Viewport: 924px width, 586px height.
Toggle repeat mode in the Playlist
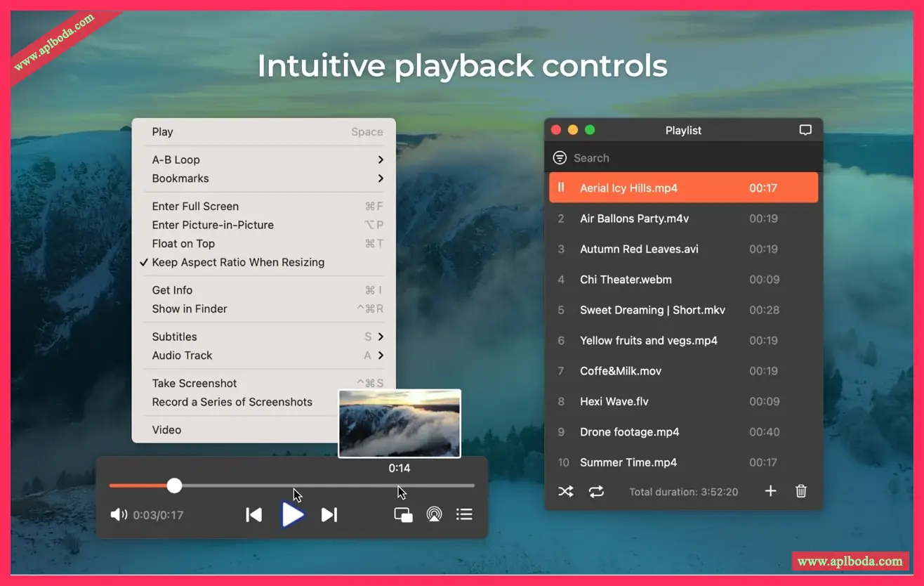coord(596,492)
